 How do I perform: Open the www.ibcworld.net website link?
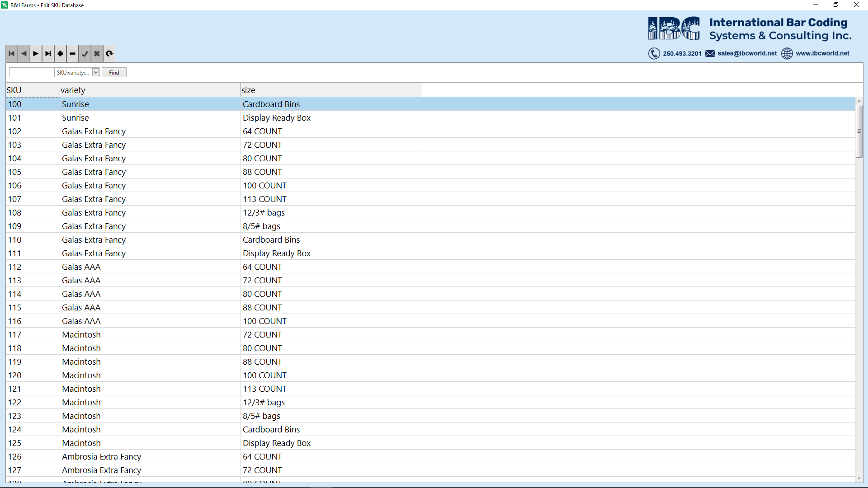point(822,53)
